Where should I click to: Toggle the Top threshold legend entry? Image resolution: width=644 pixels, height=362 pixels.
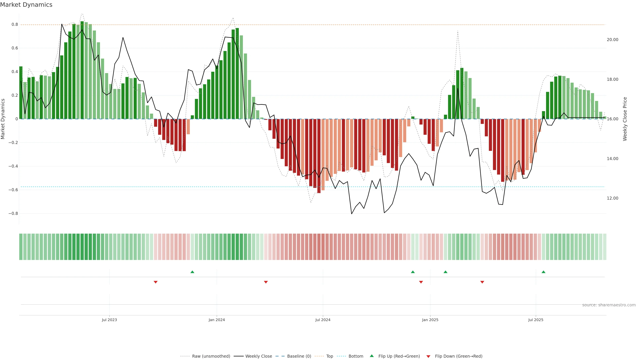click(x=330, y=356)
